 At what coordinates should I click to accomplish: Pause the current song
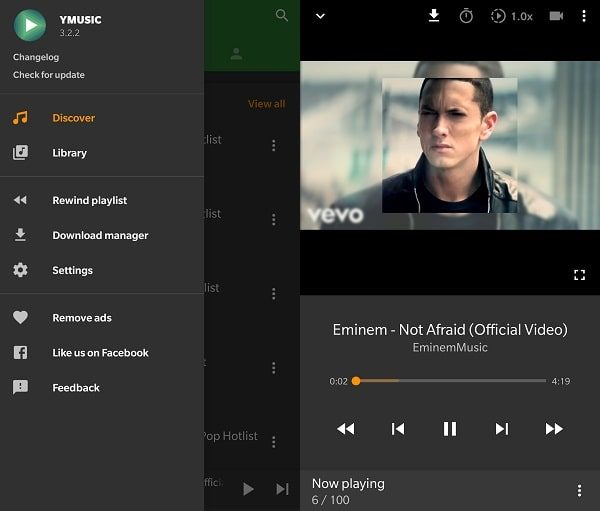(450, 429)
